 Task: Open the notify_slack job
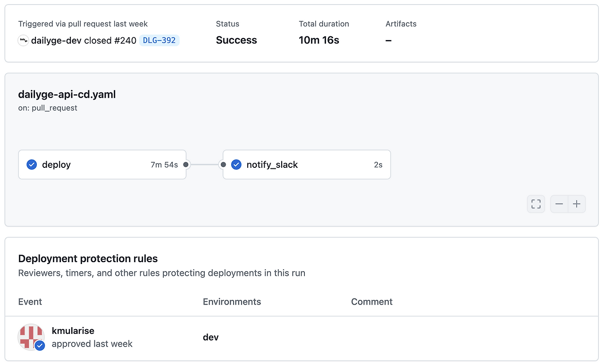pyautogui.click(x=272, y=165)
